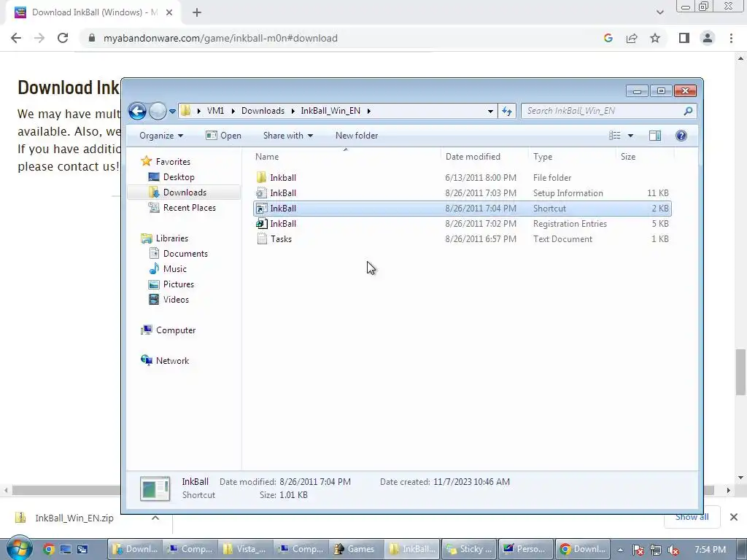Image resolution: width=747 pixels, height=560 pixels.
Task: Select Downloads in the address breadcrumb
Action: tap(263, 111)
